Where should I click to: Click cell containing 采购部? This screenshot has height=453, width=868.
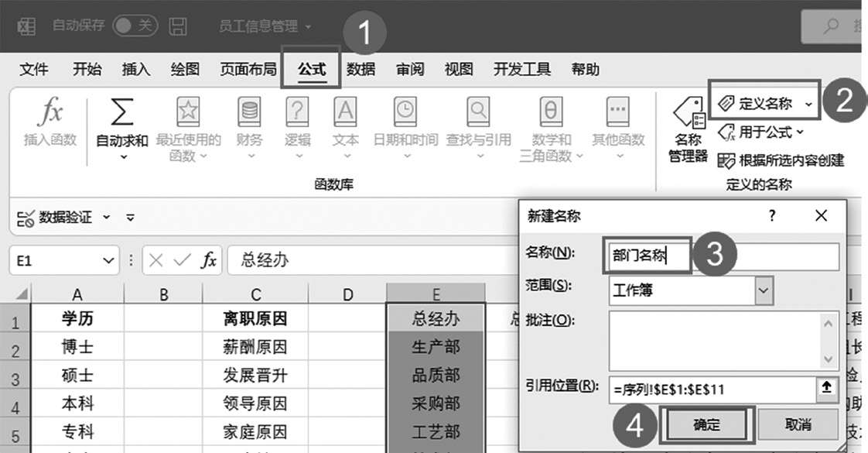tap(436, 403)
